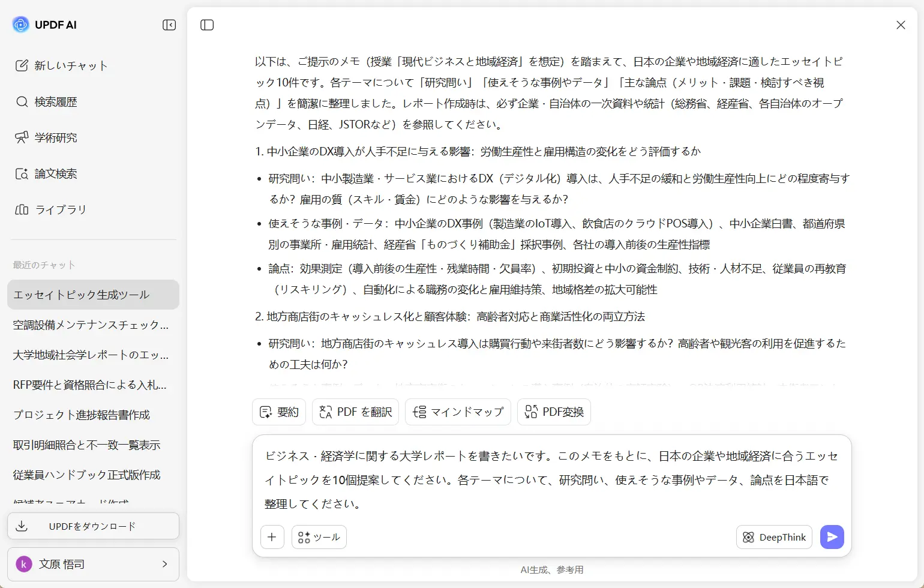
Task: Click the user avatar k icon
Action: point(23,564)
